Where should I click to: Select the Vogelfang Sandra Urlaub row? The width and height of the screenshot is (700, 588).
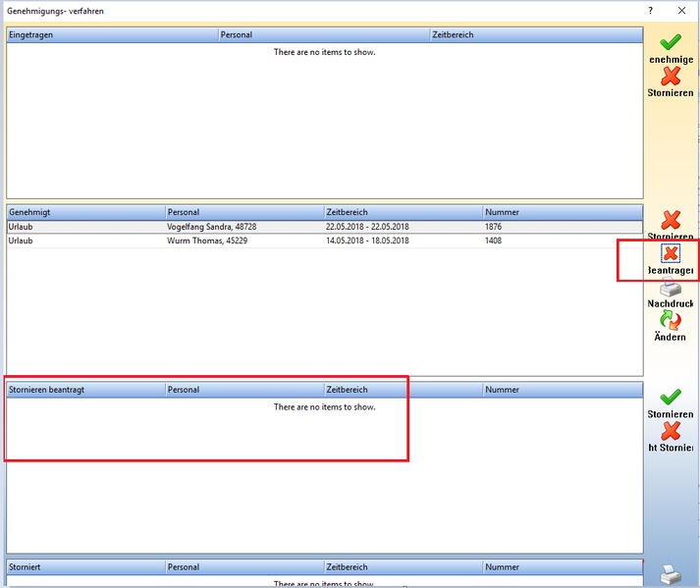(245, 227)
